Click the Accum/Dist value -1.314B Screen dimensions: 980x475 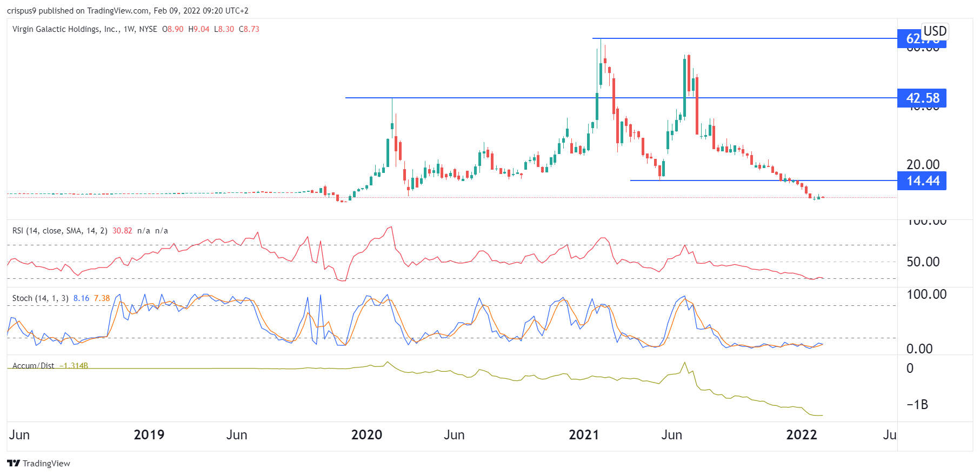click(74, 366)
